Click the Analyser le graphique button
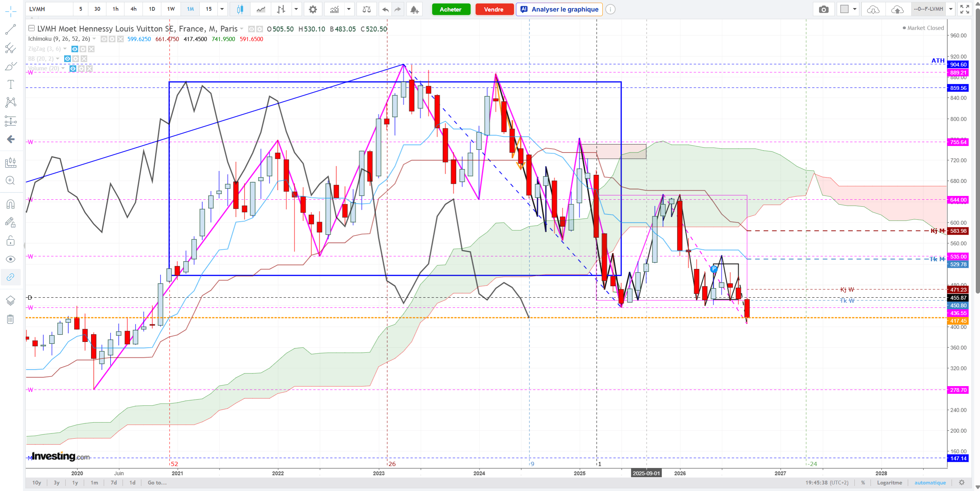The width and height of the screenshot is (980, 491). 559,9
